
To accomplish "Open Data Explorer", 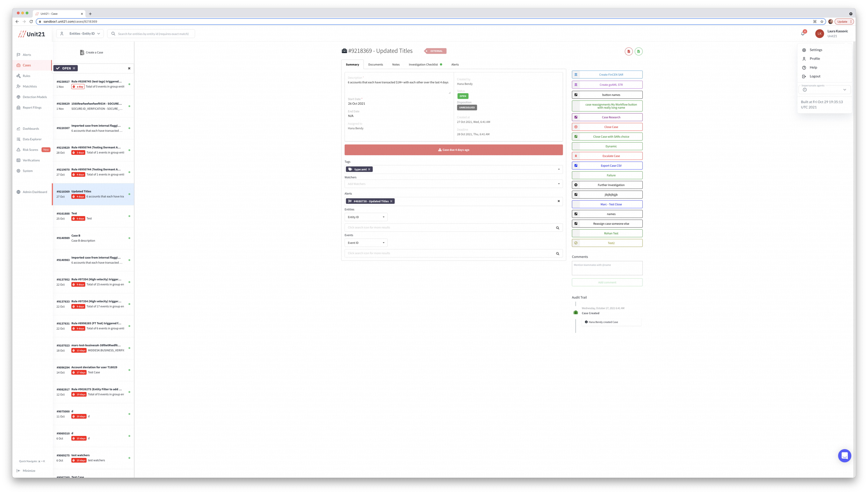I will [x=32, y=139].
